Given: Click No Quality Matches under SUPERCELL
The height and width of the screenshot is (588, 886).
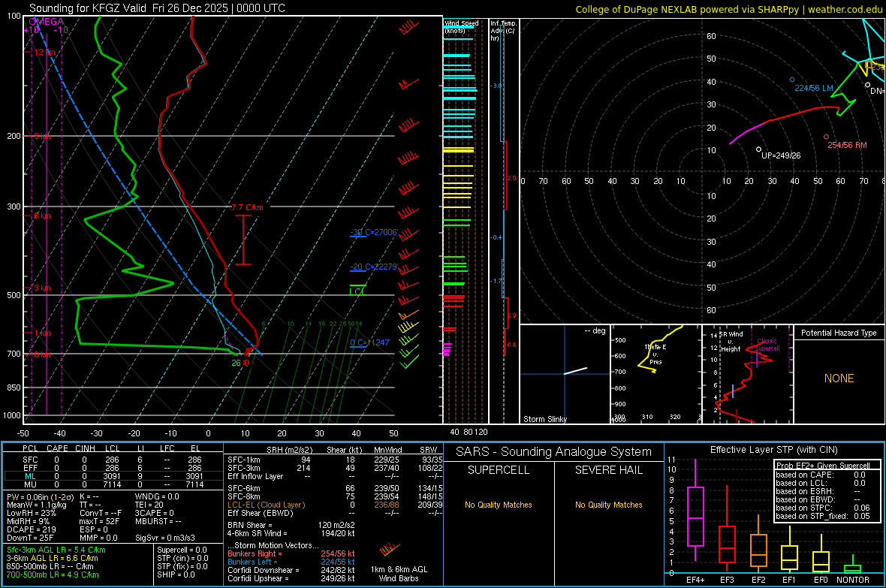Looking at the screenshot, I should click(499, 505).
